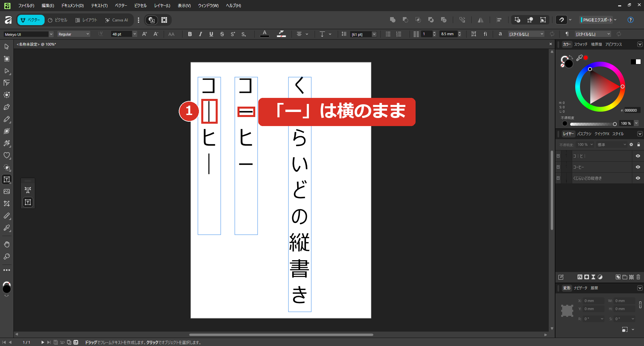Delete layer with trash icon

638,277
